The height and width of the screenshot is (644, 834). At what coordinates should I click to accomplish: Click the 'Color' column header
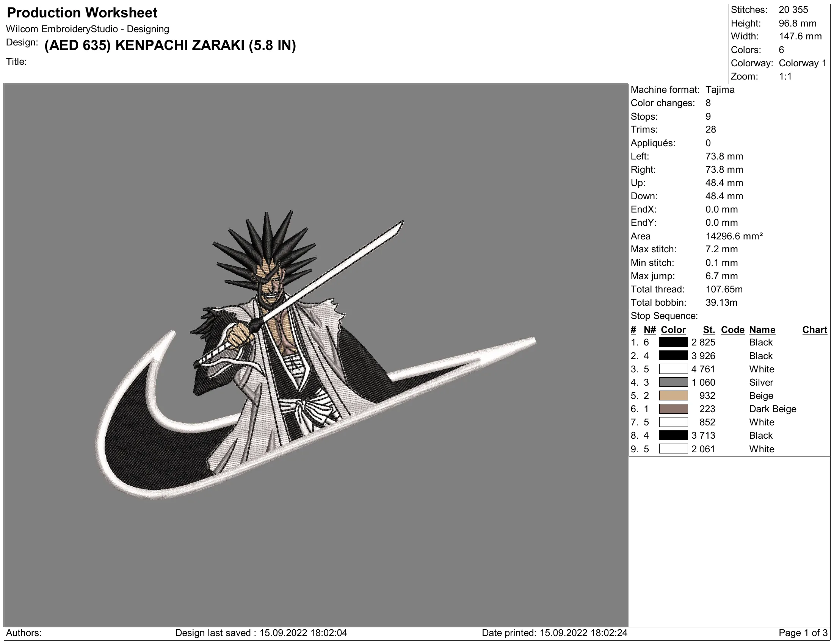click(x=673, y=330)
